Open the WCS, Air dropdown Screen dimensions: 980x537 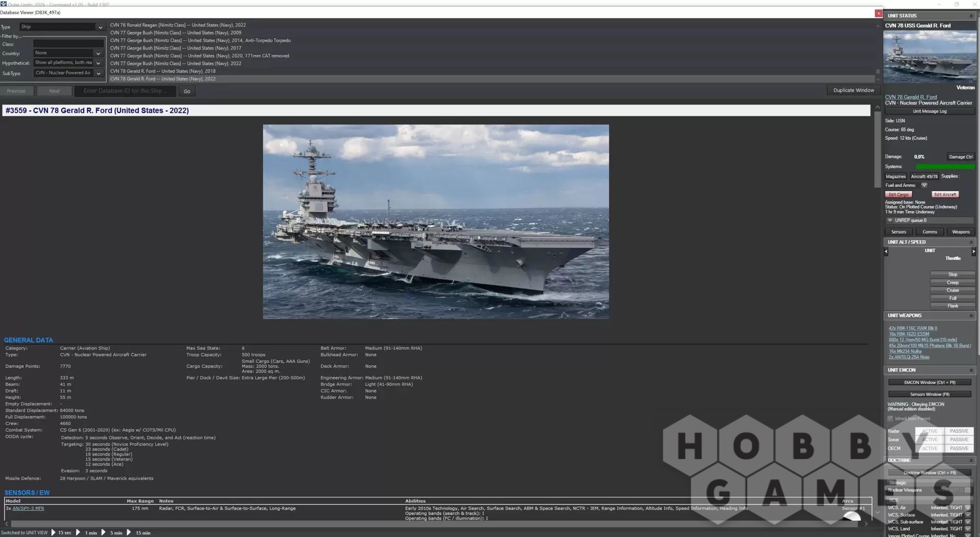click(x=967, y=508)
